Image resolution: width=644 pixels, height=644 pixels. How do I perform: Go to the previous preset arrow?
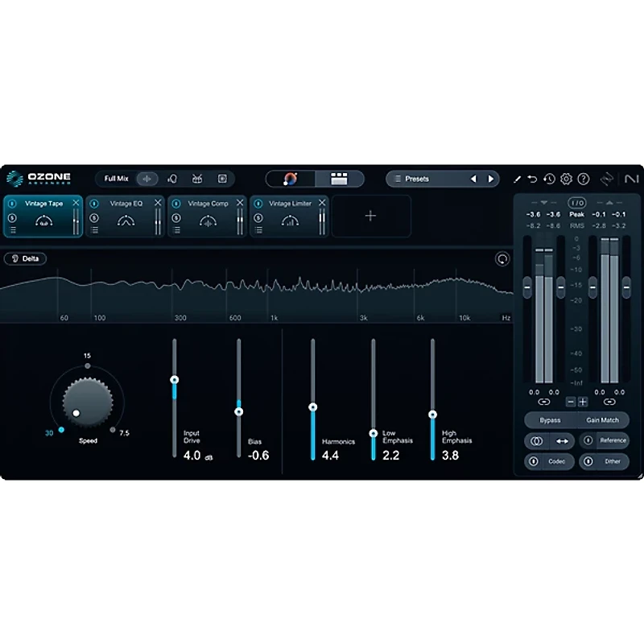473,179
